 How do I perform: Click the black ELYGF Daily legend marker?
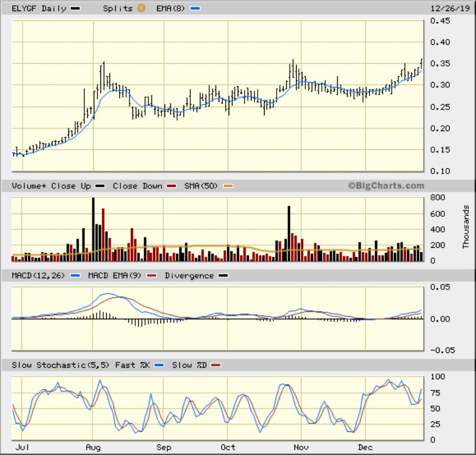click(x=76, y=8)
